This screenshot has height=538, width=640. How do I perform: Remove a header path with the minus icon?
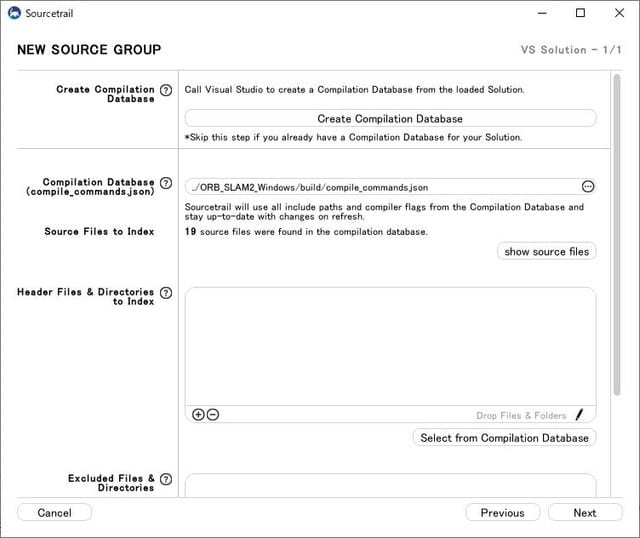pyautogui.click(x=212, y=415)
